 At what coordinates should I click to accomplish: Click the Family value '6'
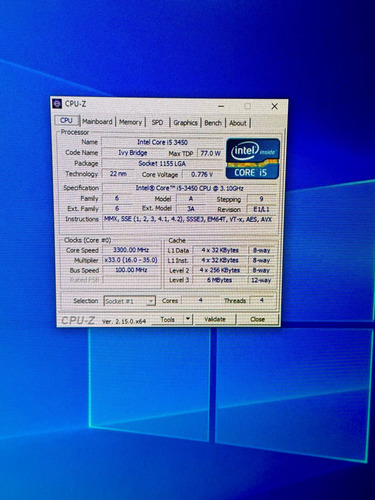click(117, 198)
